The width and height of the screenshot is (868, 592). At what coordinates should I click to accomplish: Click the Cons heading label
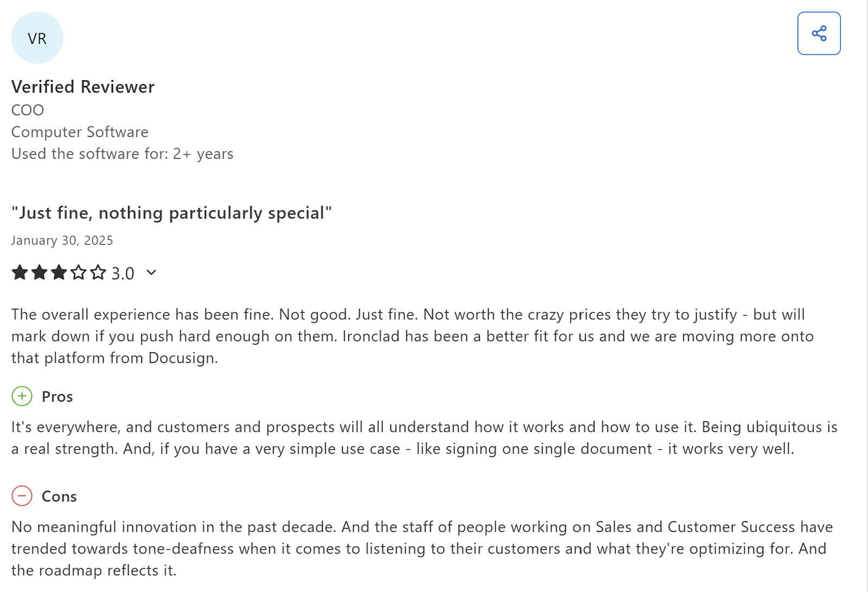coord(59,497)
